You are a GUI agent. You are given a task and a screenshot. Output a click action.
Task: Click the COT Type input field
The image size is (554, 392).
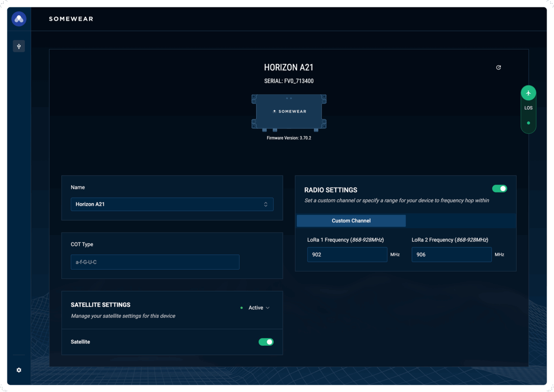[155, 262]
